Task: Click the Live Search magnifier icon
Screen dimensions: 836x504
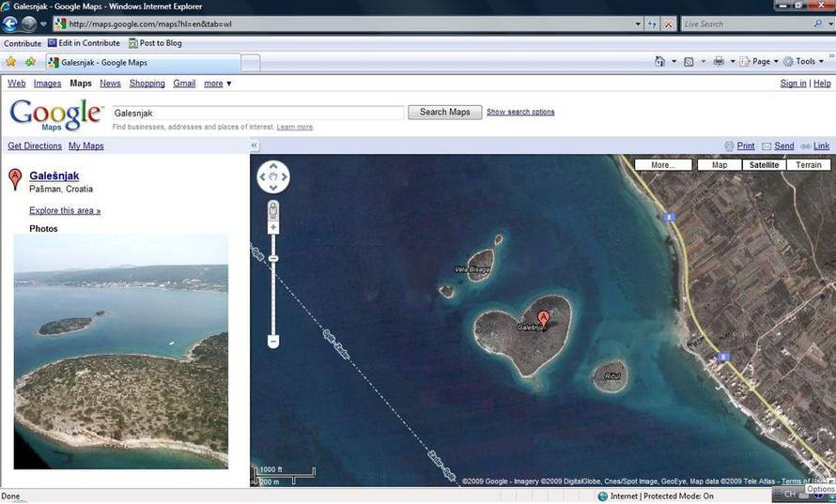Action: tap(817, 23)
